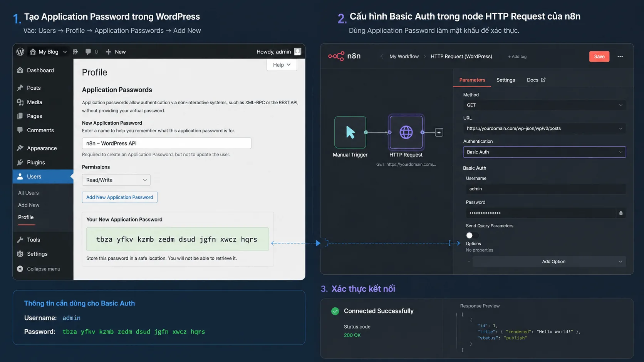This screenshot has height=362, width=644.
Task: Expand the My Blog dropdown chevron
Action: (x=65, y=52)
